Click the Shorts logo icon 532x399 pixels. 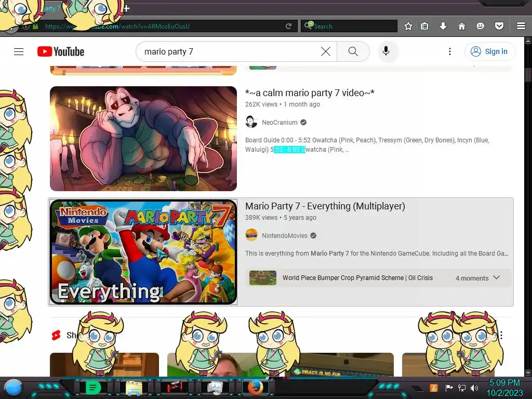(56, 335)
